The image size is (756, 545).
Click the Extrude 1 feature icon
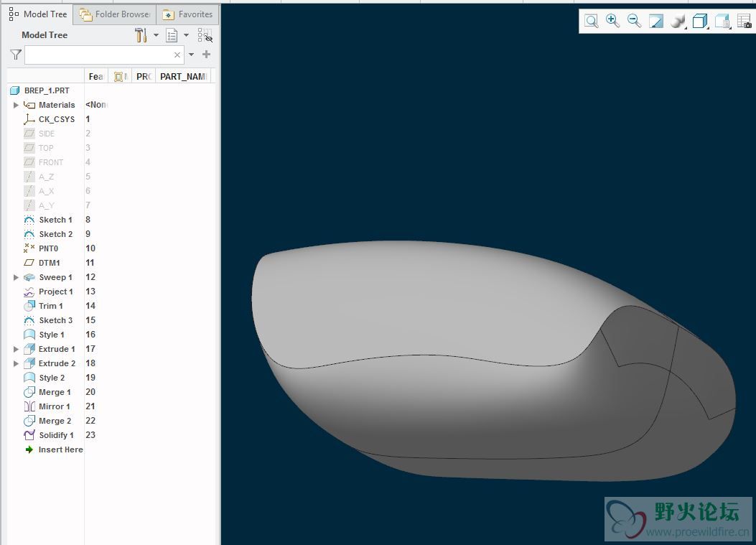29,349
